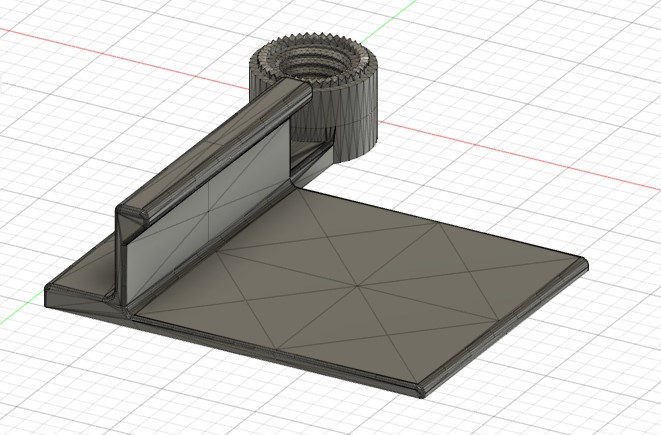Select the rounded top rail of the vertical wall

pos(215,150)
